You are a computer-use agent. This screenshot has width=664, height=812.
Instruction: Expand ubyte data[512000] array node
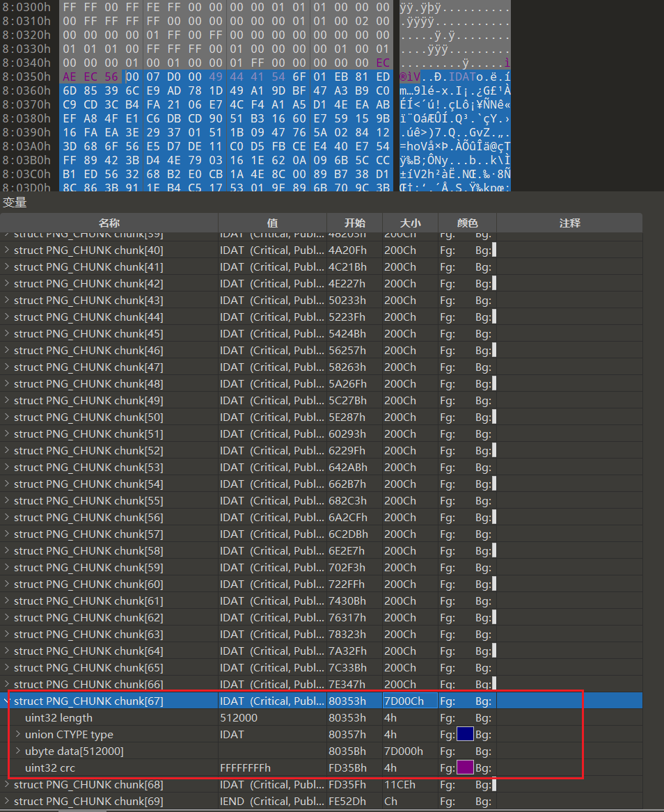click(18, 751)
